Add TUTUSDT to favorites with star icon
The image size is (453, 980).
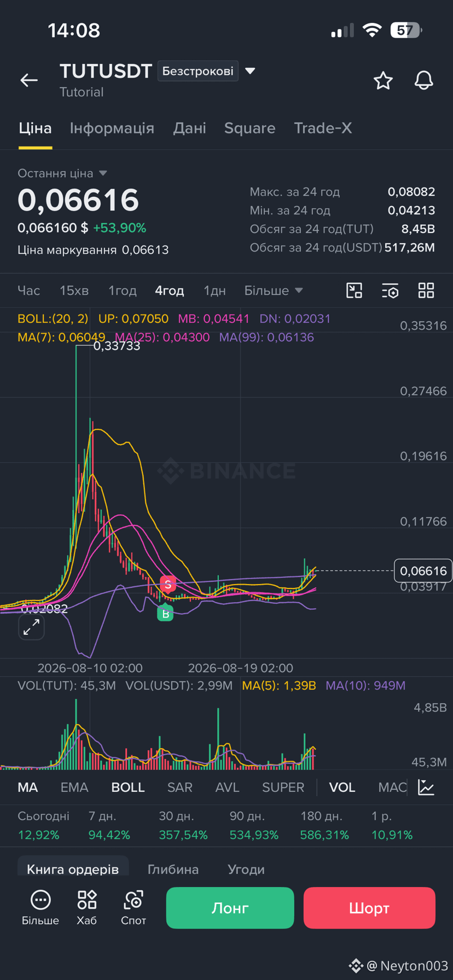pyautogui.click(x=383, y=80)
